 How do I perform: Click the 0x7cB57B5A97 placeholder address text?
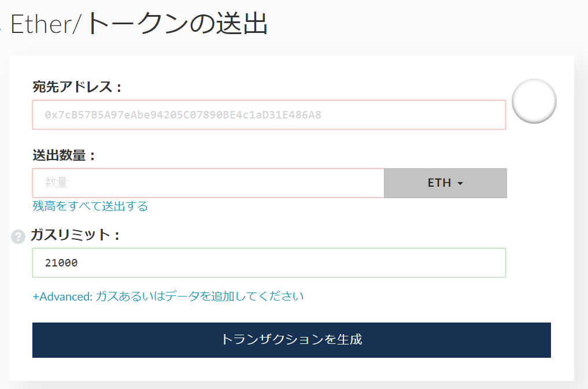(x=183, y=115)
